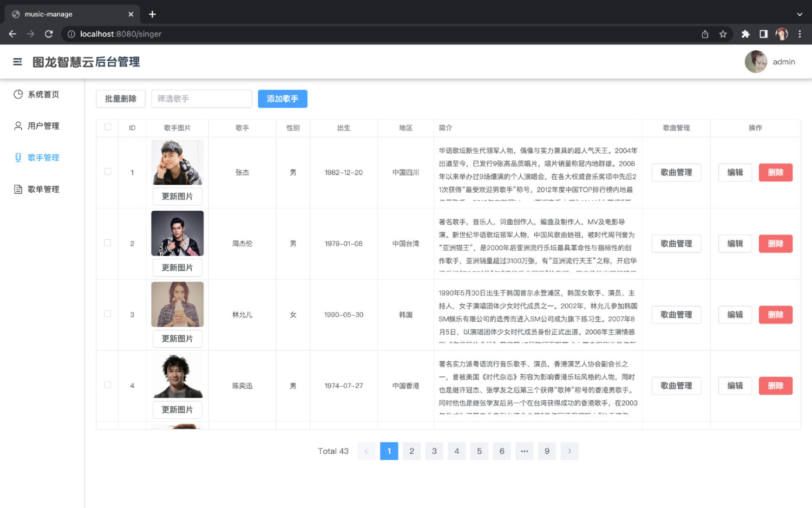Go to pagination page 3
This screenshot has height=508, width=812.
pyautogui.click(x=434, y=451)
